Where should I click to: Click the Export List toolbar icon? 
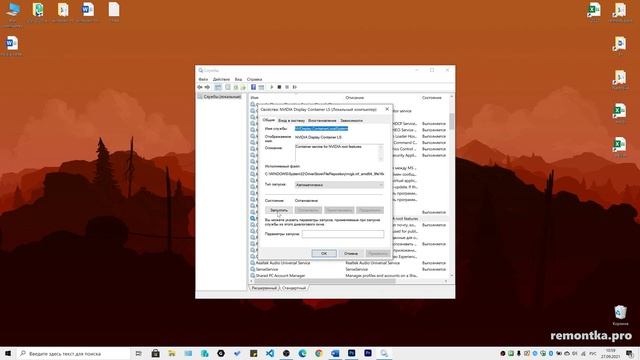(x=243, y=87)
